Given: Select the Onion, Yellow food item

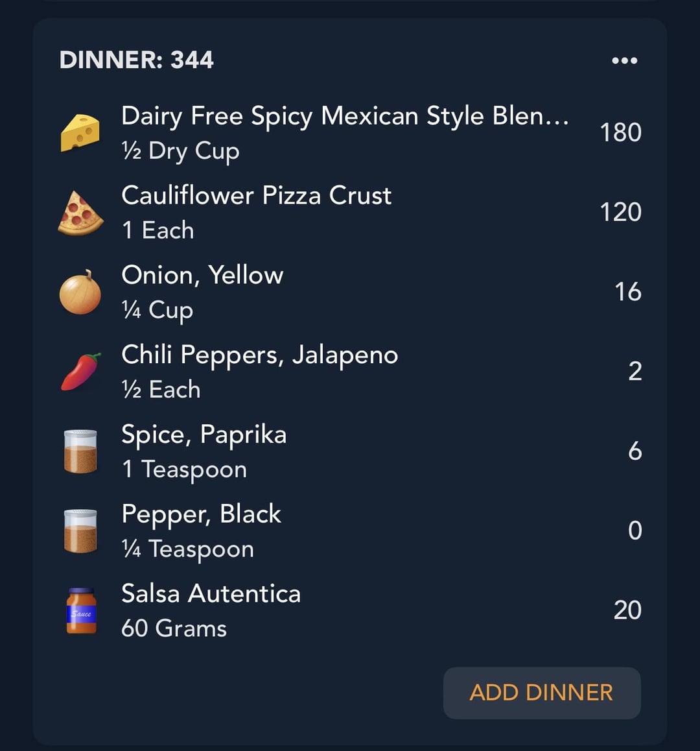Looking at the screenshot, I should tap(349, 292).
